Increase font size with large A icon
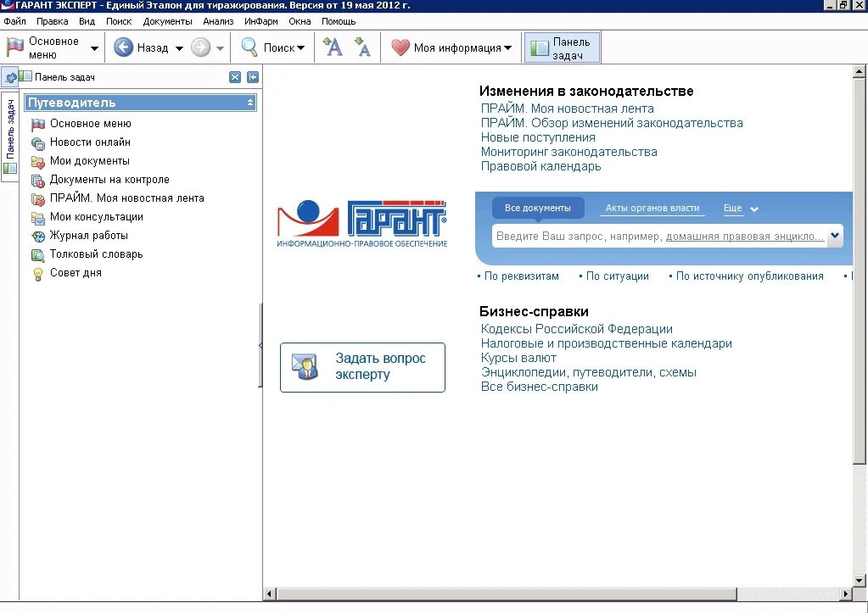The width and height of the screenshot is (868, 613). pos(333,47)
